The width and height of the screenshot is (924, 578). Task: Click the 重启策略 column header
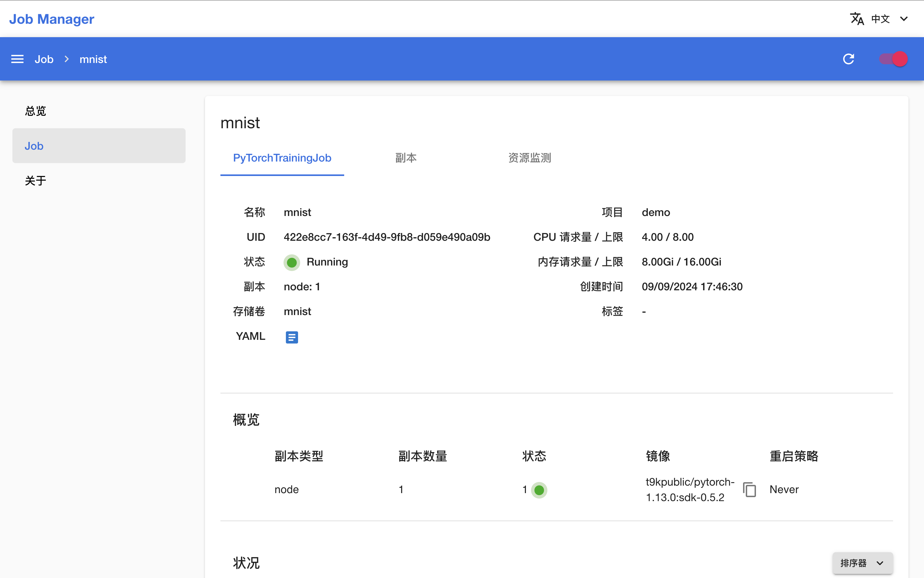coord(794,456)
